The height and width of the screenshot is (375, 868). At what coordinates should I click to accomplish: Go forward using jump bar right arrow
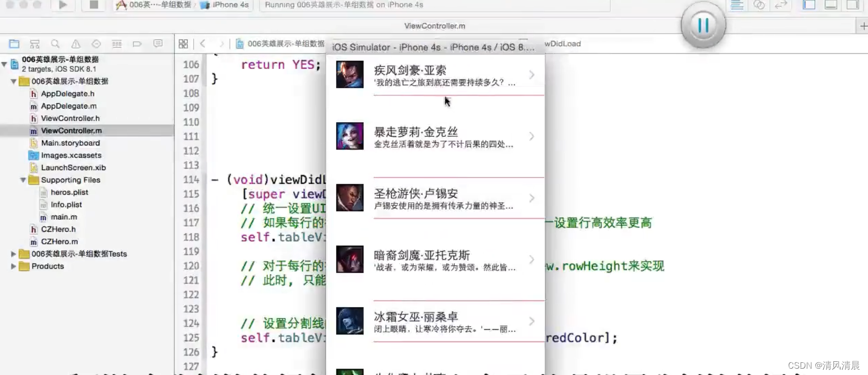222,44
